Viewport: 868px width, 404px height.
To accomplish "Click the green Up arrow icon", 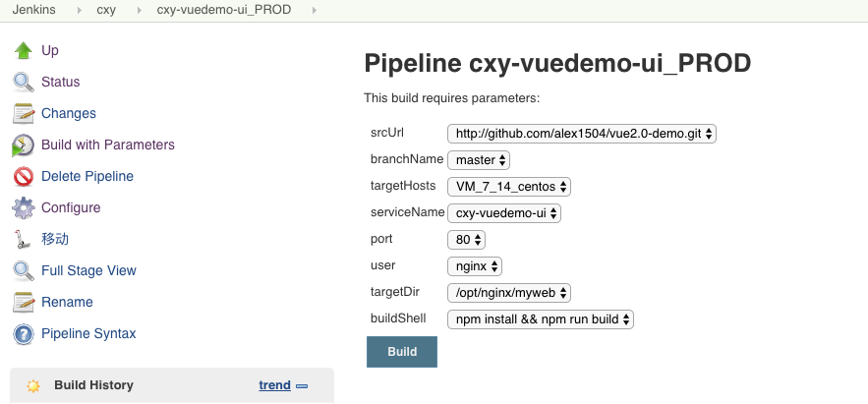I will click(x=23, y=50).
